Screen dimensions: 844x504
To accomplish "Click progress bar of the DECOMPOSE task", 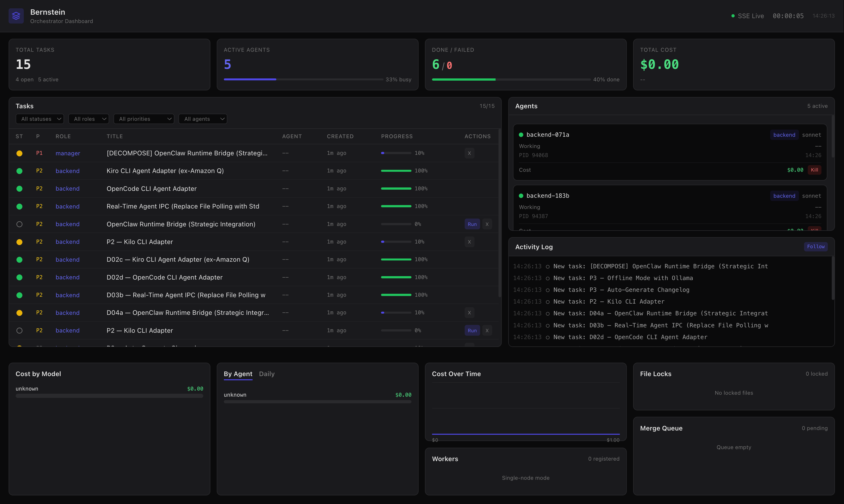I will pyautogui.click(x=396, y=153).
